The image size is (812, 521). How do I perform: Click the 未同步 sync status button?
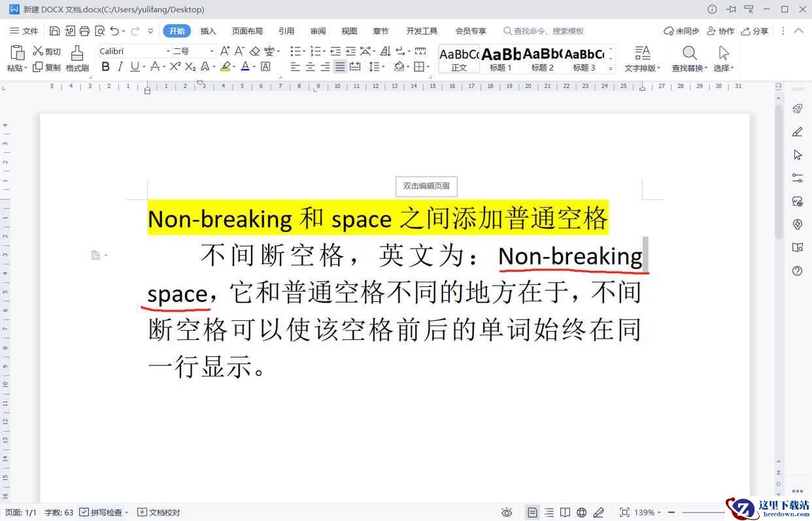tap(681, 31)
